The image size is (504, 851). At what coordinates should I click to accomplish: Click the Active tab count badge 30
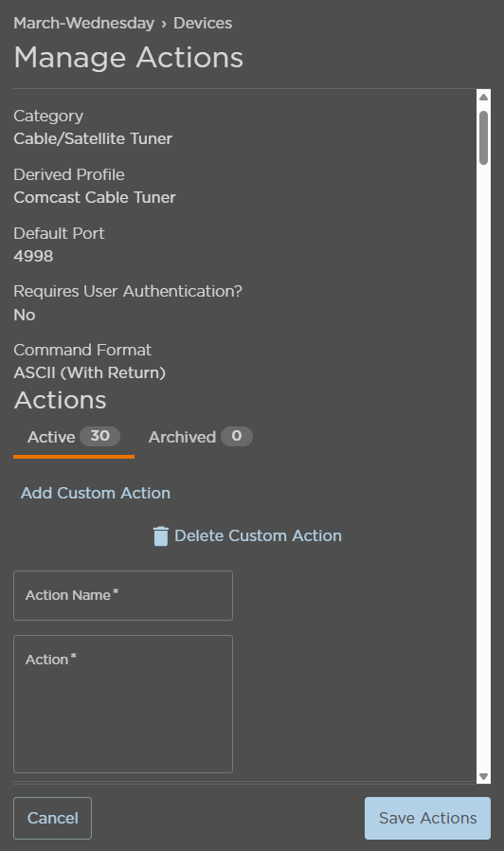[x=99, y=436]
